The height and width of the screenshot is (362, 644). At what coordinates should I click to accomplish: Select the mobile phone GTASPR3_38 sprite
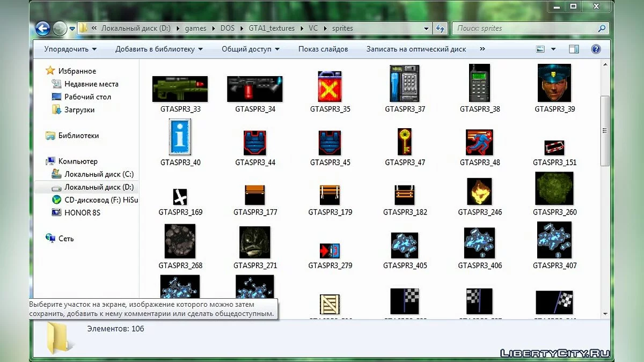479,84
